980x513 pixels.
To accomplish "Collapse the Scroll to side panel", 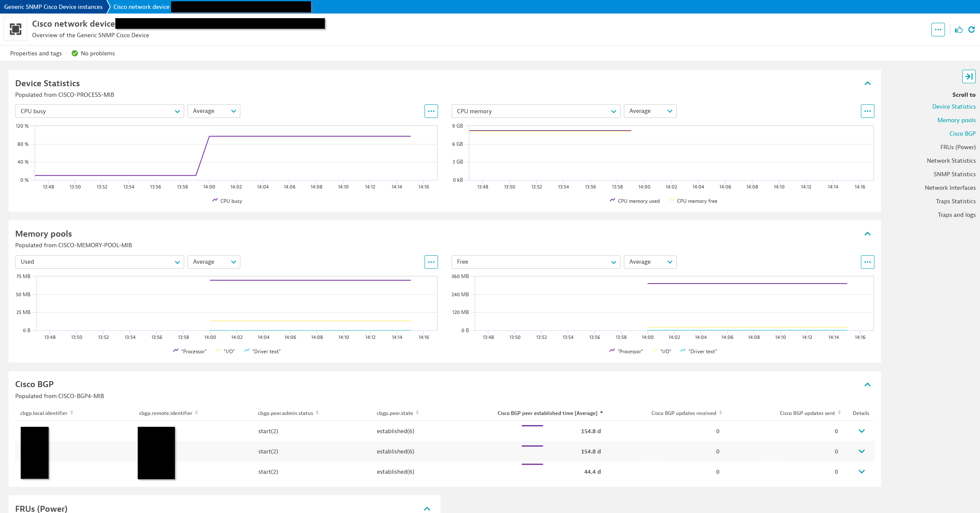I will 969,76.
